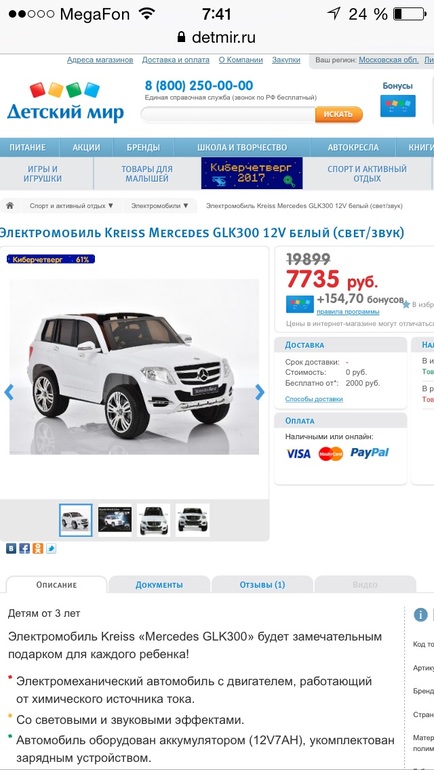Open the Отзывы (1) tab
The width and height of the screenshot is (434, 770).
tap(262, 584)
